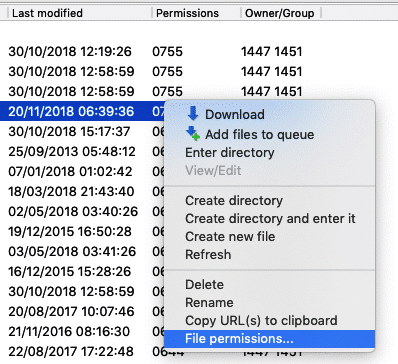Image resolution: width=398 pixels, height=364 pixels.
Task: Click 0755 permissions in 12:19:26 row
Action: pyautogui.click(x=168, y=51)
